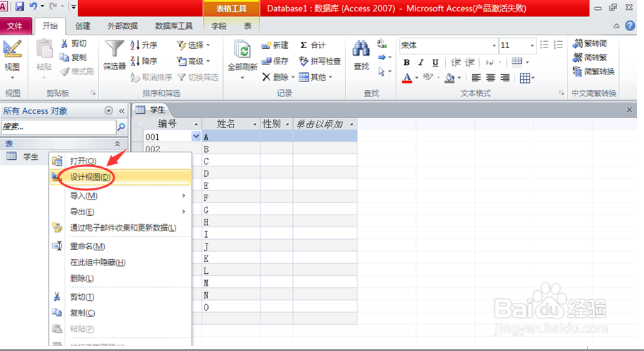The width and height of the screenshot is (644, 351).
Task: Click the Save icon in quick access toolbar
Action: click(x=19, y=6)
